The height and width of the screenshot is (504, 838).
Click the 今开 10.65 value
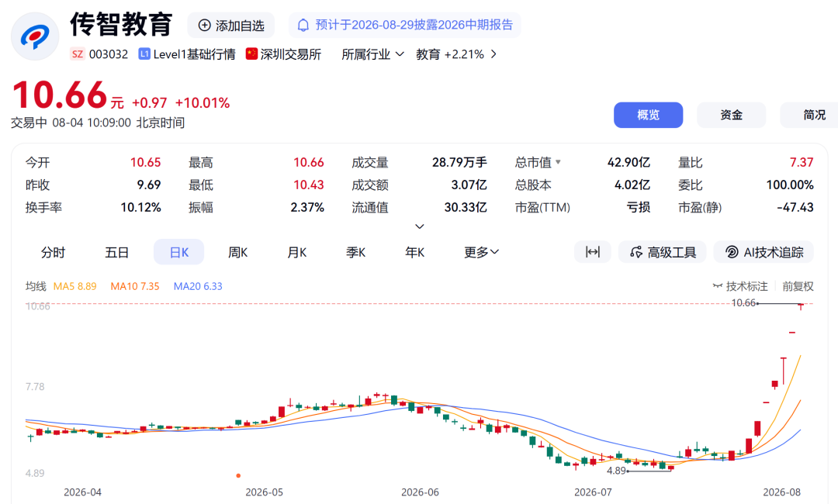pos(145,162)
